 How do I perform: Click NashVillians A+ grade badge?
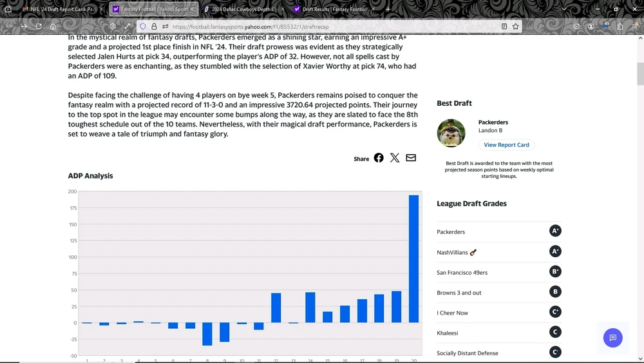[555, 251]
